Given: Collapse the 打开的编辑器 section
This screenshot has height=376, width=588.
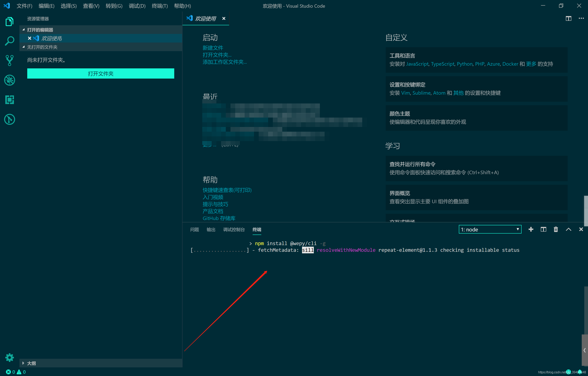Looking at the screenshot, I should tap(101, 30).
